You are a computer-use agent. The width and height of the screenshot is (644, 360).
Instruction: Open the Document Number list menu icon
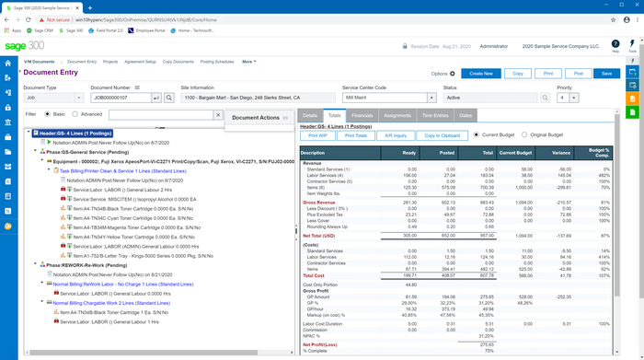[x=138, y=87]
